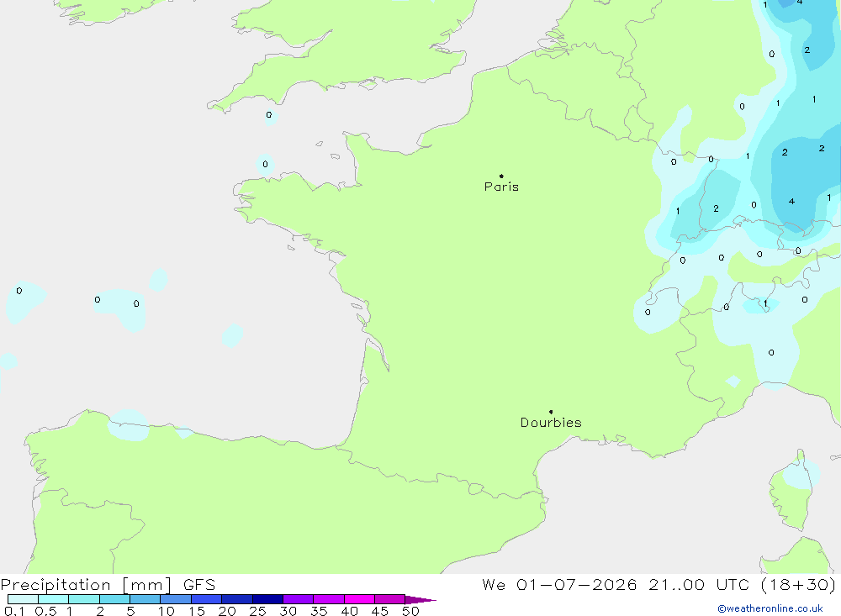Click the 10 legend scale value
Screen dimensions: 841x616
pyautogui.click(x=167, y=611)
